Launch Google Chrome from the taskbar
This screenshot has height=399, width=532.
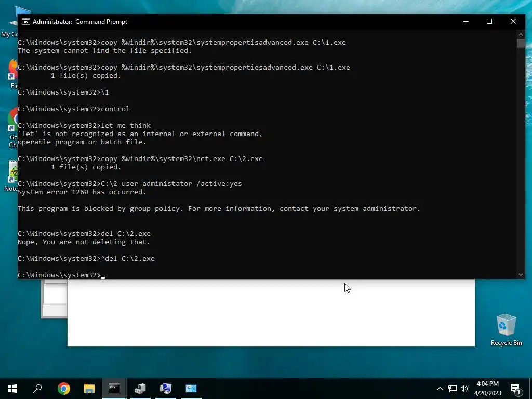tap(64, 388)
